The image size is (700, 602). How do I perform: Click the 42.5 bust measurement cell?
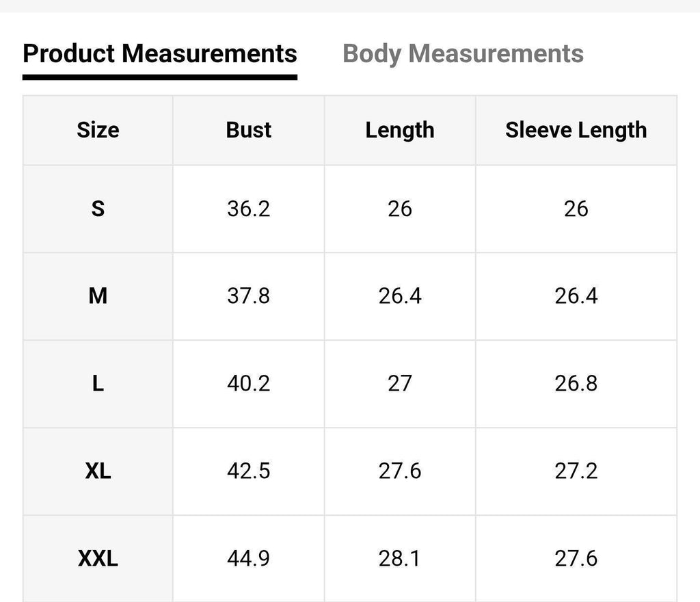click(248, 471)
